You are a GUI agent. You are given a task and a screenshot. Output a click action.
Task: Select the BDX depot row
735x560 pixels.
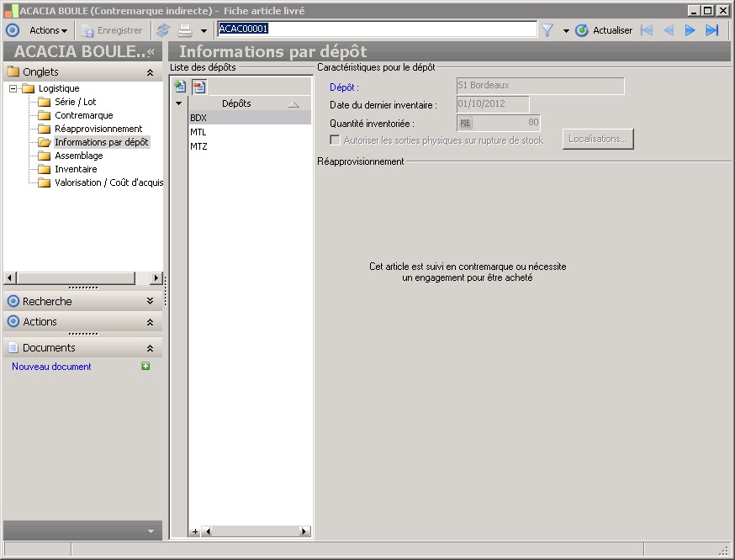tap(250, 118)
